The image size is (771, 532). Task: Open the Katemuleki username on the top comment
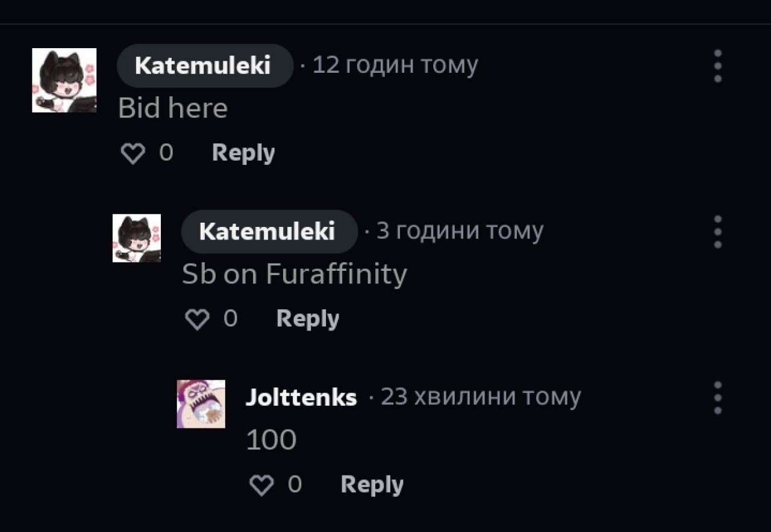[203, 66]
